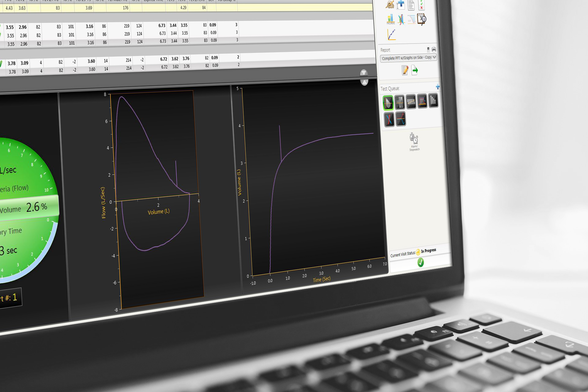Image resolution: width=588 pixels, height=392 pixels.
Task: Click the edit report notepad icon
Action: [405, 70]
